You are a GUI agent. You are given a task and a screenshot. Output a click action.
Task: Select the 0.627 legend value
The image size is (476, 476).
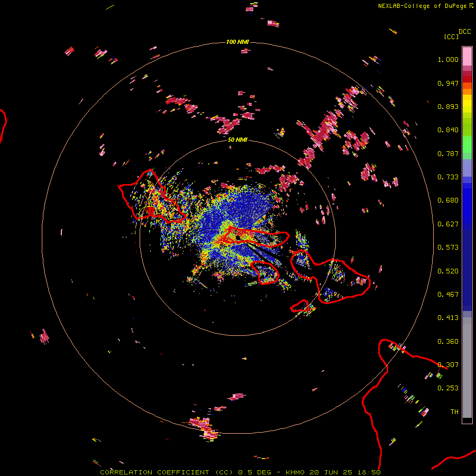(448, 224)
